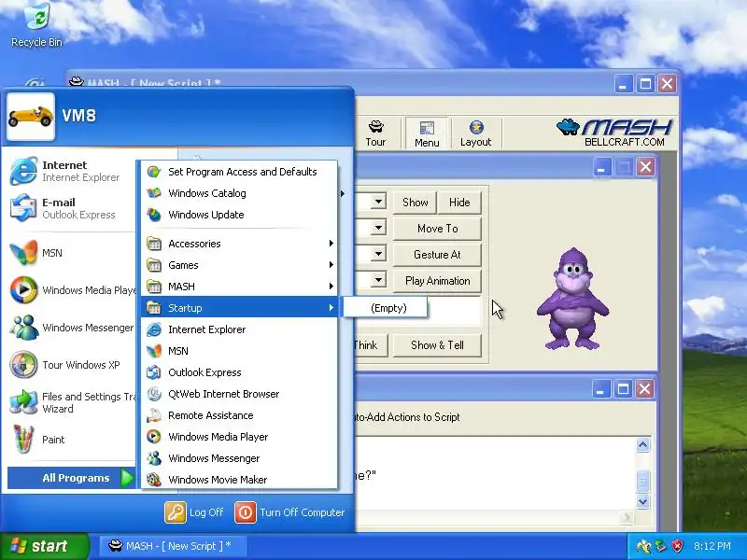Open dropdown arrow beside Play Animation

[x=378, y=280]
